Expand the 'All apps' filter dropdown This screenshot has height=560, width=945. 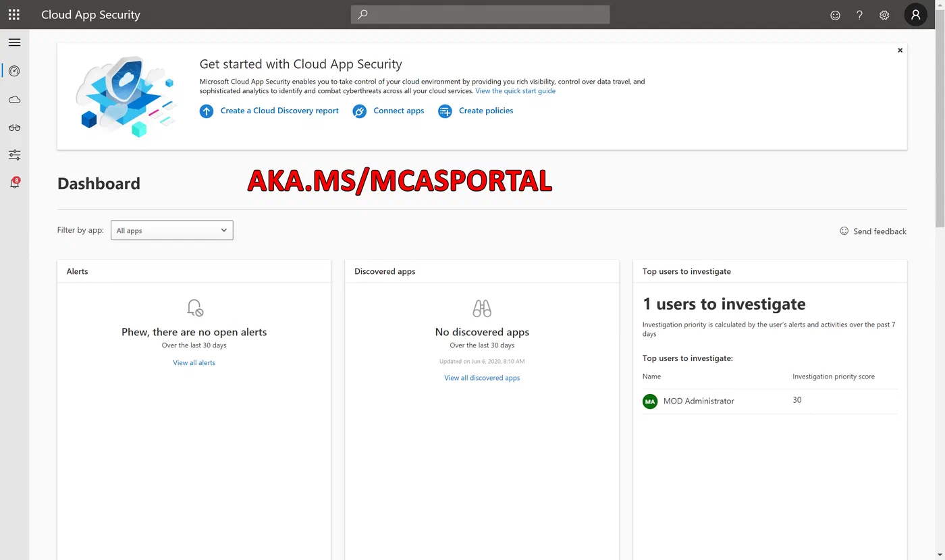pyautogui.click(x=172, y=230)
